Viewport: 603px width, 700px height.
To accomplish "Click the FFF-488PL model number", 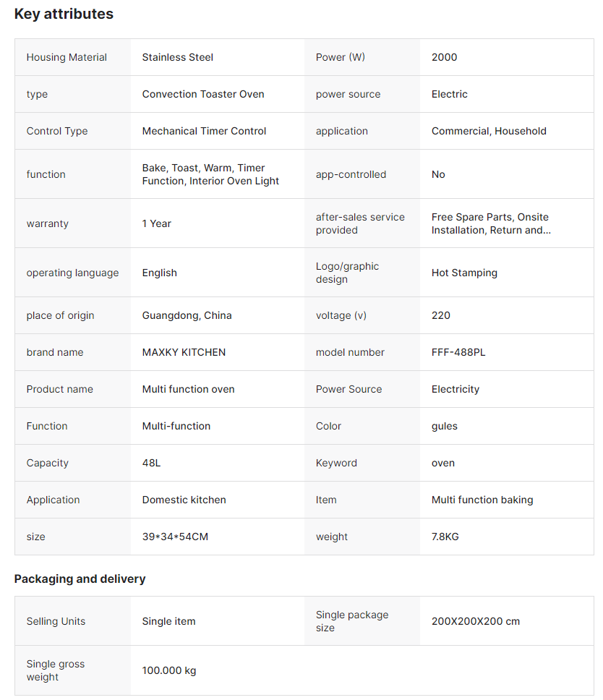I will click(458, 352).
